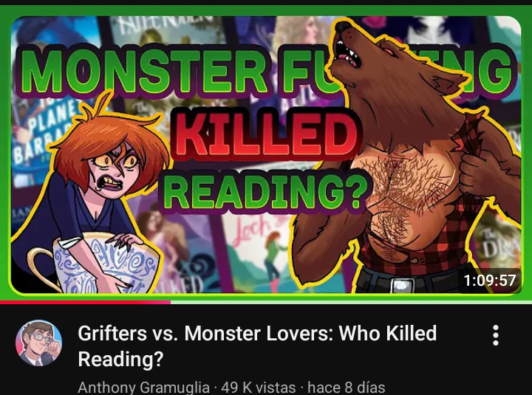
Task: Click the 1:09:57 duration badge
Action: pyautogui.click(x=490, y=280)
